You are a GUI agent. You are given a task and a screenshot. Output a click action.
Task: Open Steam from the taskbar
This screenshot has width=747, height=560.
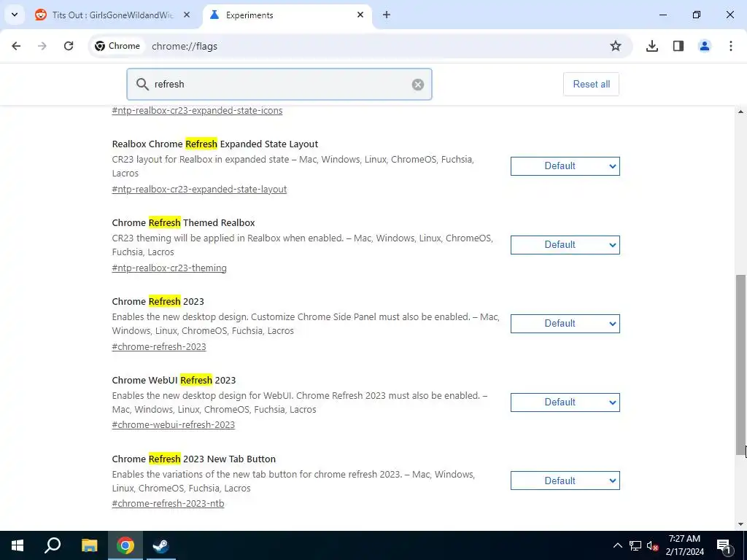click(160, 545)
